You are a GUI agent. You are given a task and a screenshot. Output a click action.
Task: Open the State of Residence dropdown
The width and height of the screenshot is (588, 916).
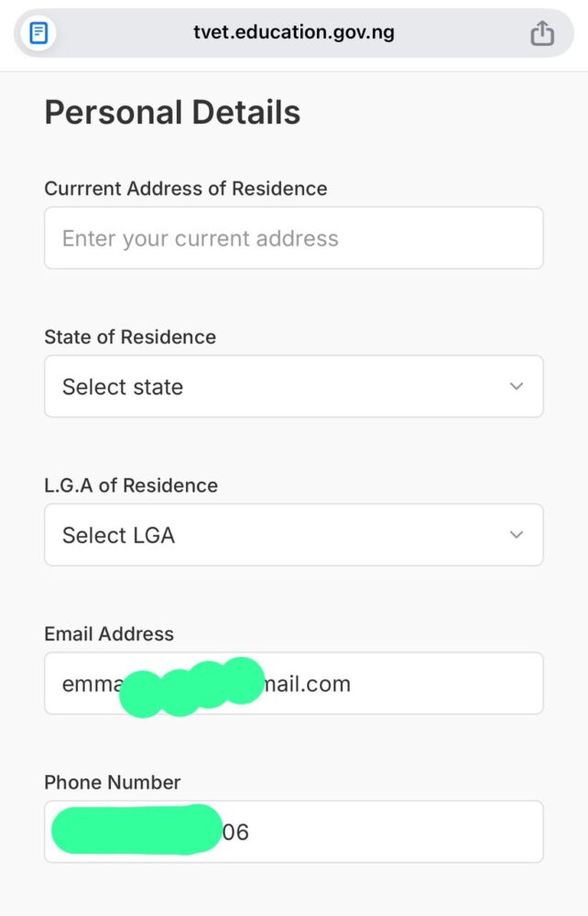293,386
